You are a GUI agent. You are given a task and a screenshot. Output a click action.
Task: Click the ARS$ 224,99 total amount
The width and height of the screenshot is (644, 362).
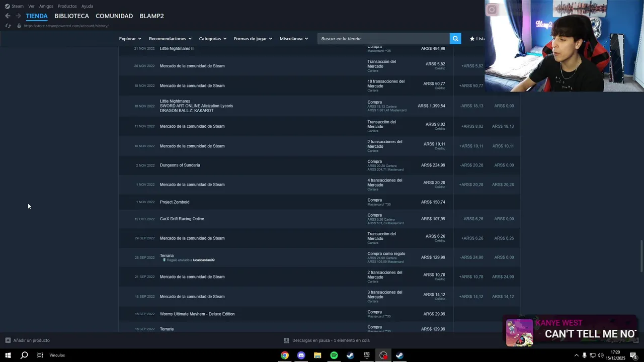click(433, 165)
